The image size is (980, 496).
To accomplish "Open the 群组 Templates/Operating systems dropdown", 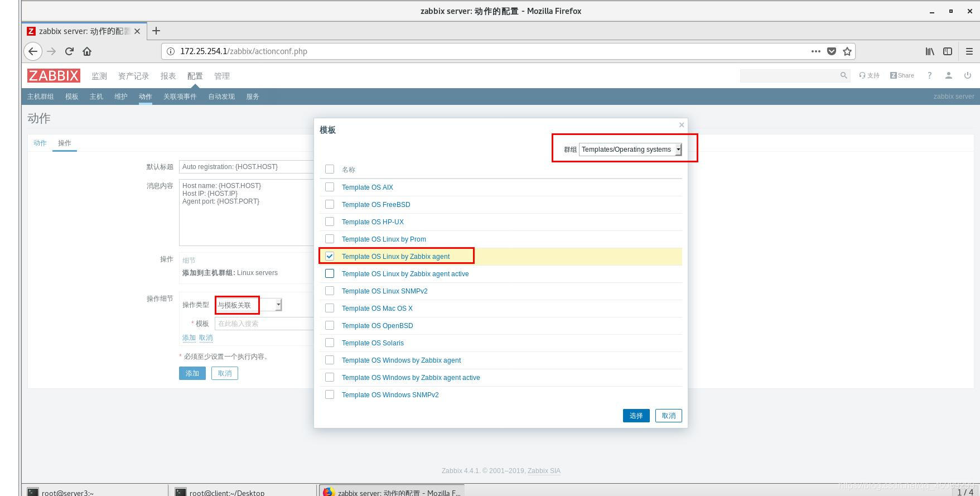I will 630,150.
